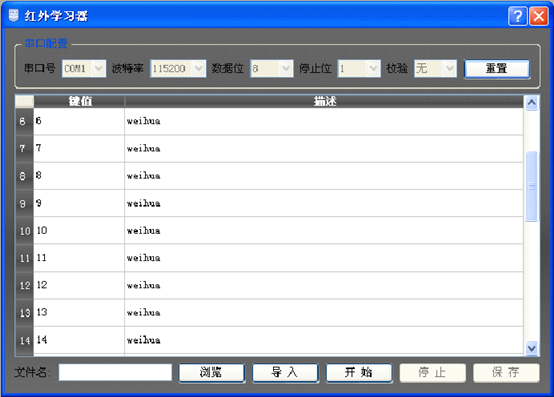Click the 重置 button
This screenshot has height=397, width=554.
[497, 69]
